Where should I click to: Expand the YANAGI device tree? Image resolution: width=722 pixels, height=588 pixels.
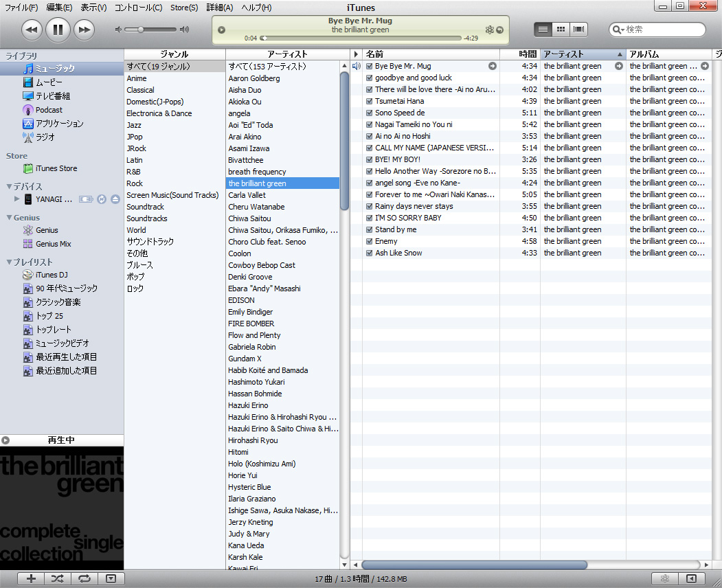pos(16,199)
